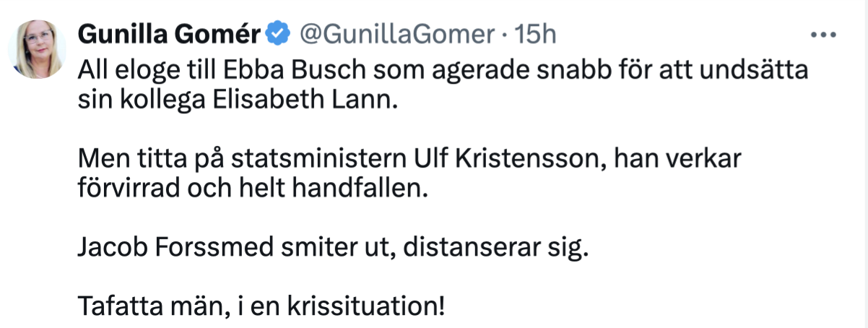This screenshot has height=328, width=868.
Task: Open Gunilla Gomér's profile picture
Action: coord(37,49)
